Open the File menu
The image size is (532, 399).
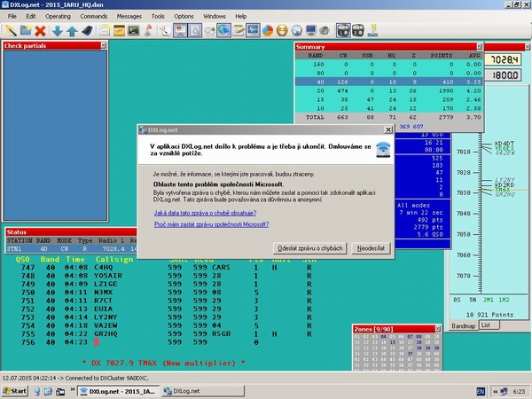click(x=12, y=16)
